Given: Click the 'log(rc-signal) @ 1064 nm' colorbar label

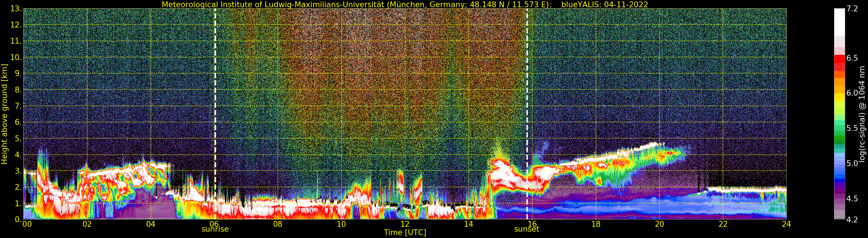Looking at the screenshot, I should 863,114.
